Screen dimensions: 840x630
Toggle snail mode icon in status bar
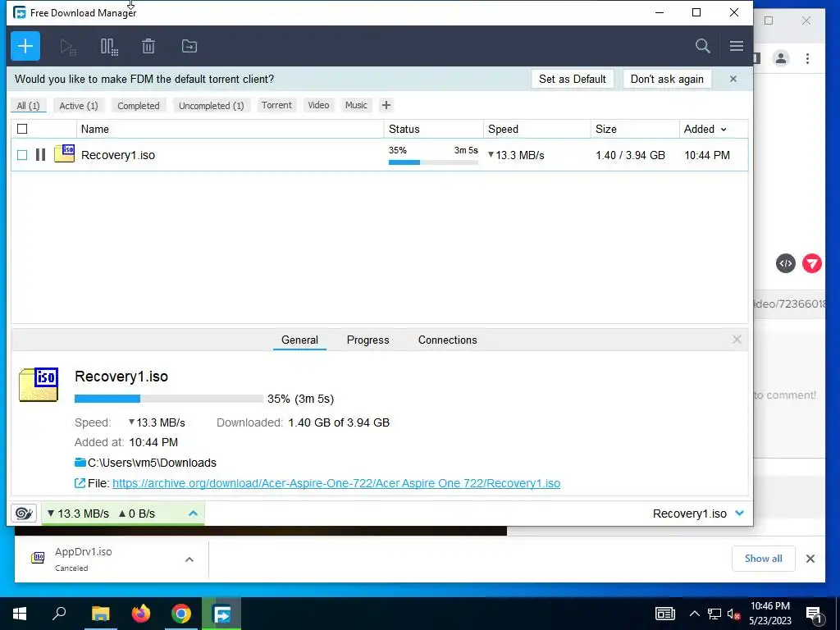click(24, 514)
